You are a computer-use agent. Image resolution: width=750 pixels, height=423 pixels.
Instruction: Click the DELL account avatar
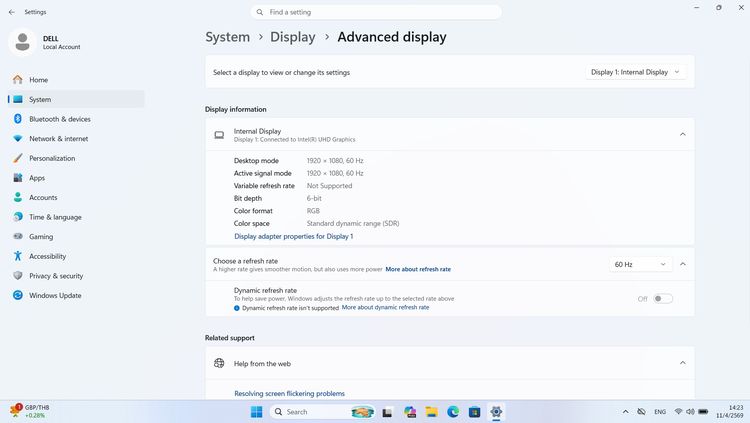pos(22,42)
